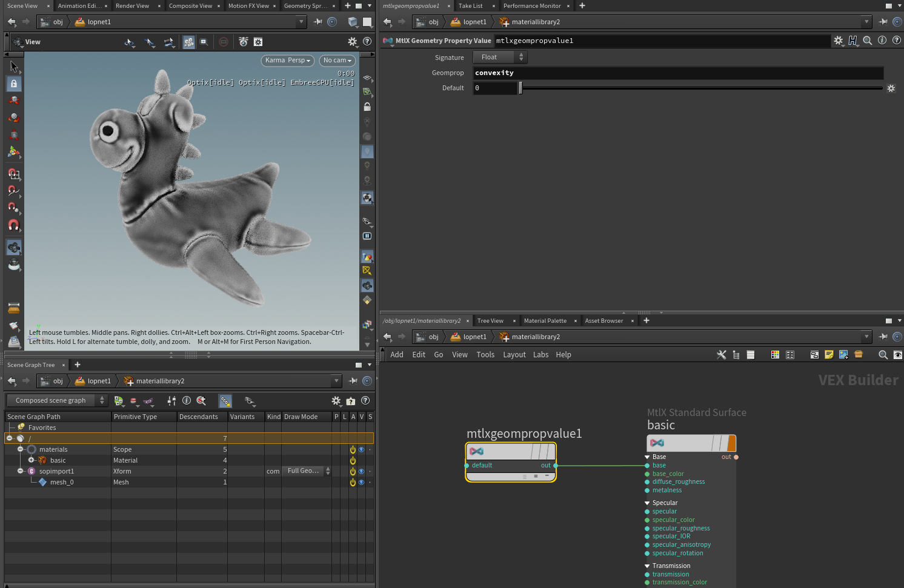Add a sticky note in network editor
Screen dimensions: 904x588
[x=829, y=355]
